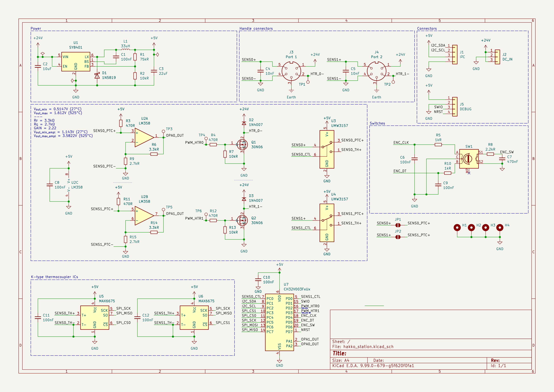
Task: Select the U3 UMW3157 analog switch
Action: pyautogui.click(x=327, y=149)
